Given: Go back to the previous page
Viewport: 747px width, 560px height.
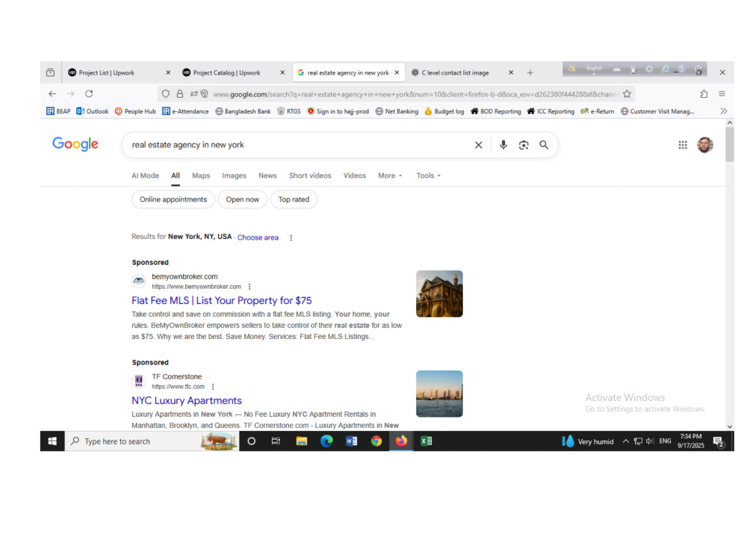Looking at the screenshot, I should pyautogui.click(x=52, y=94).
